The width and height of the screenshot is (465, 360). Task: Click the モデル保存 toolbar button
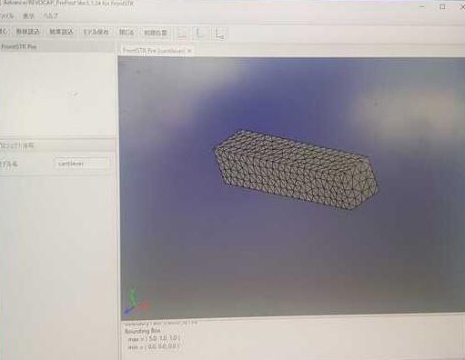point(96,32)
